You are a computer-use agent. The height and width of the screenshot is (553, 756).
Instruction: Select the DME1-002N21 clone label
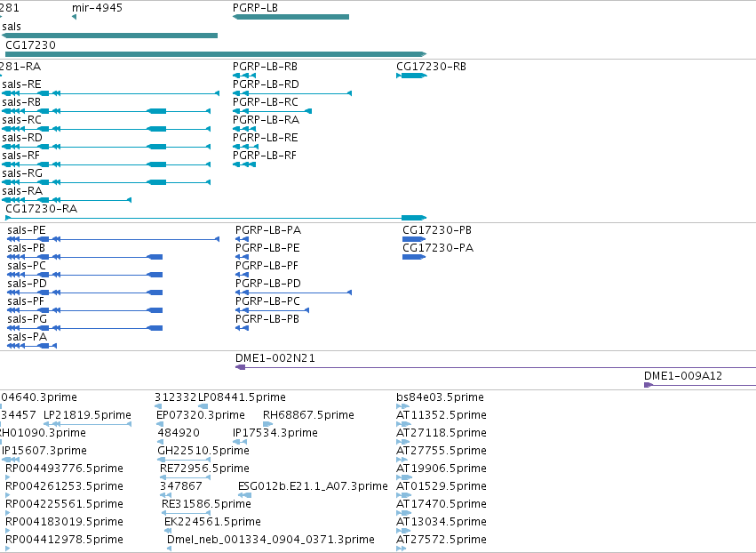[x=275, y=358]
